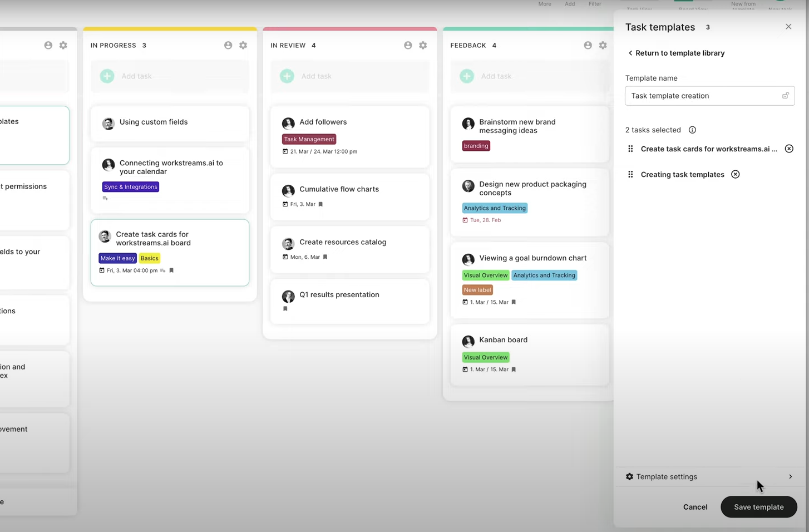The image size is (809, 532).
Task: Click the Template name input field
Action: 704,96
